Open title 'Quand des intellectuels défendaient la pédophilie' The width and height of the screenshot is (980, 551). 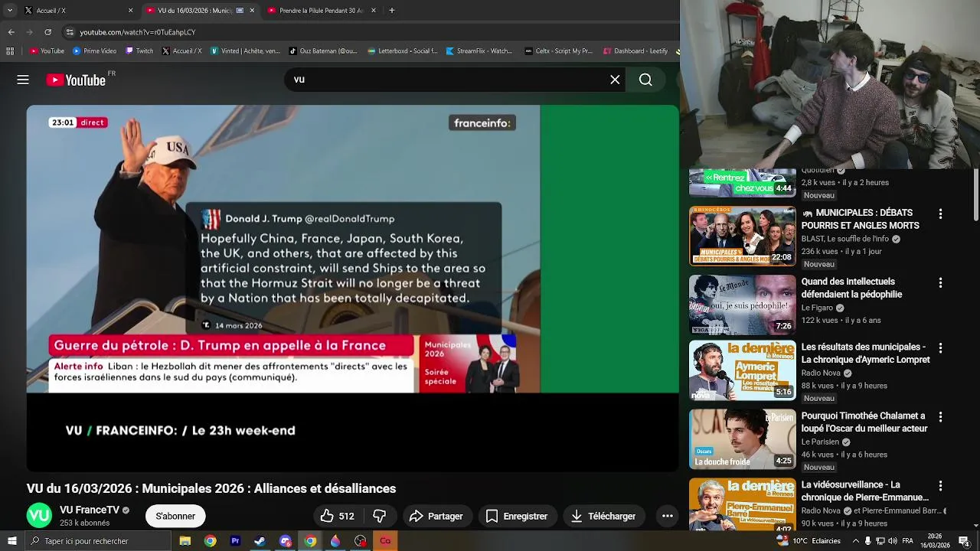[x=851, y=288]
